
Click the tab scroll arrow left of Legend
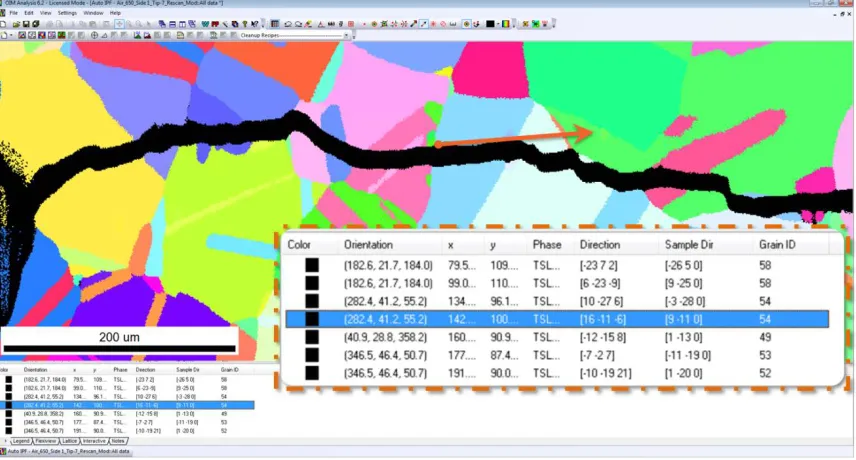[x=6, y=441]
